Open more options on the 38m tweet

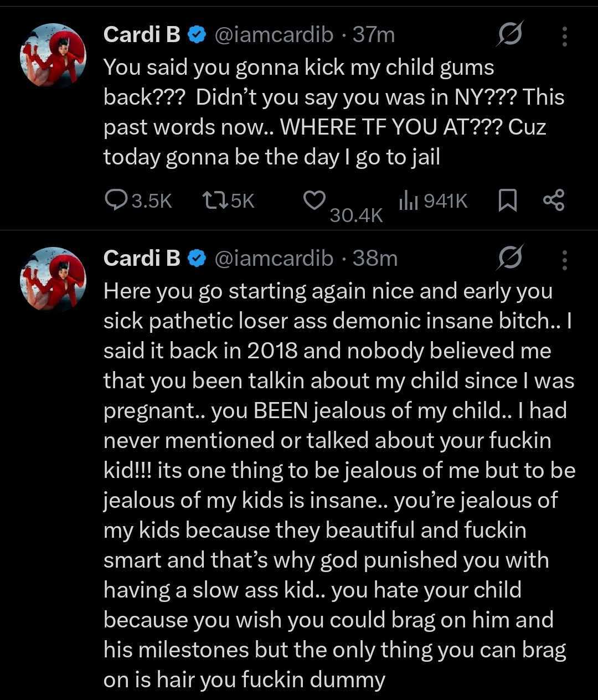tap(564, 259)
